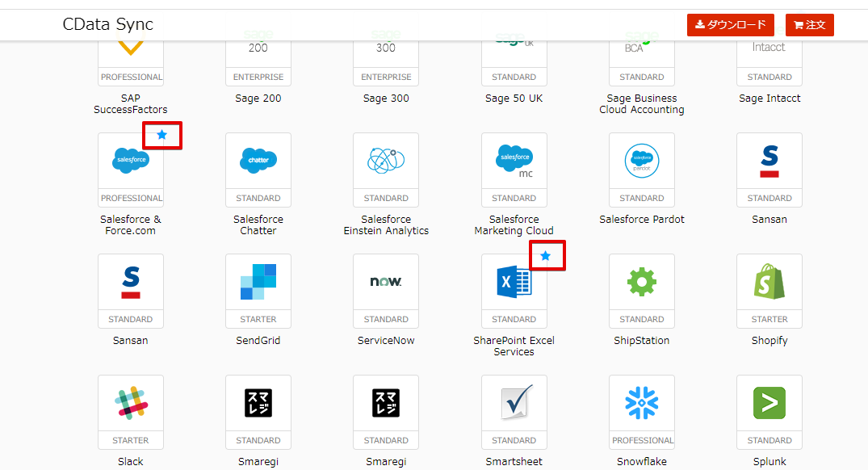Open the Smartsheet checkmark icon
This screenshot has height=470, width=868.
[x=515, y=402]
